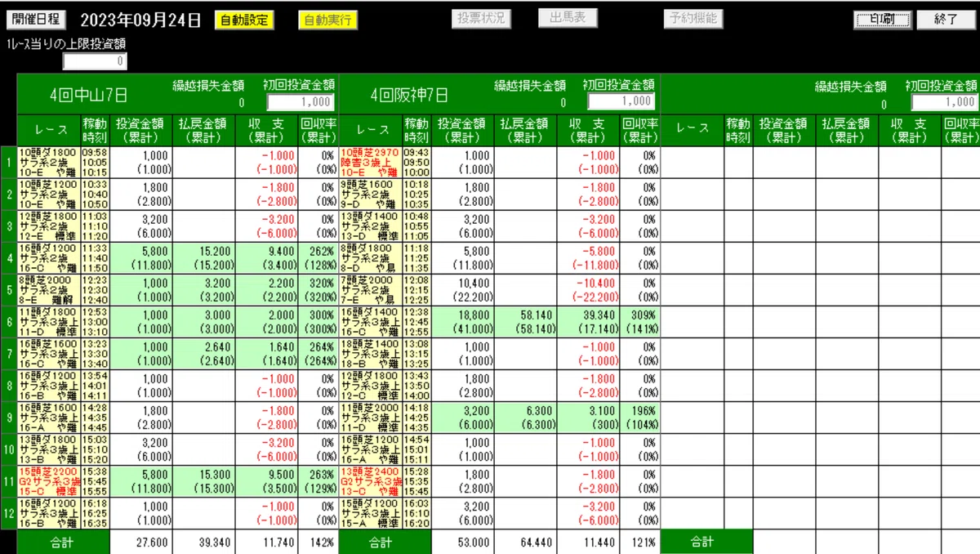This screenshot has width=980, height=554.
Task: Select Nakayama 払戻金額(累計) column header
Action: (203, 131)
